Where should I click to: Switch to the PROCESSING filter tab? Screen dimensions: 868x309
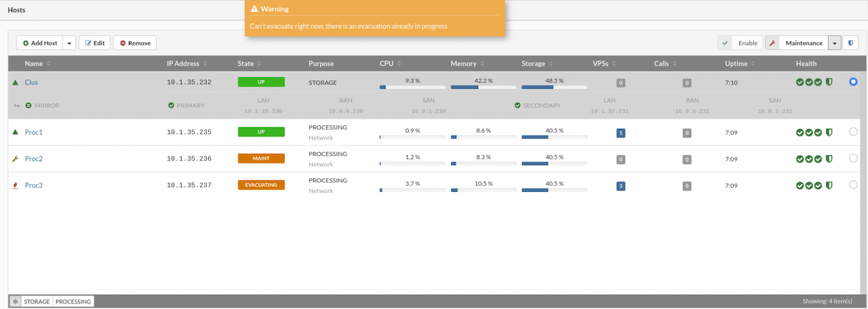pyautogui.click(x=73, y=302)
